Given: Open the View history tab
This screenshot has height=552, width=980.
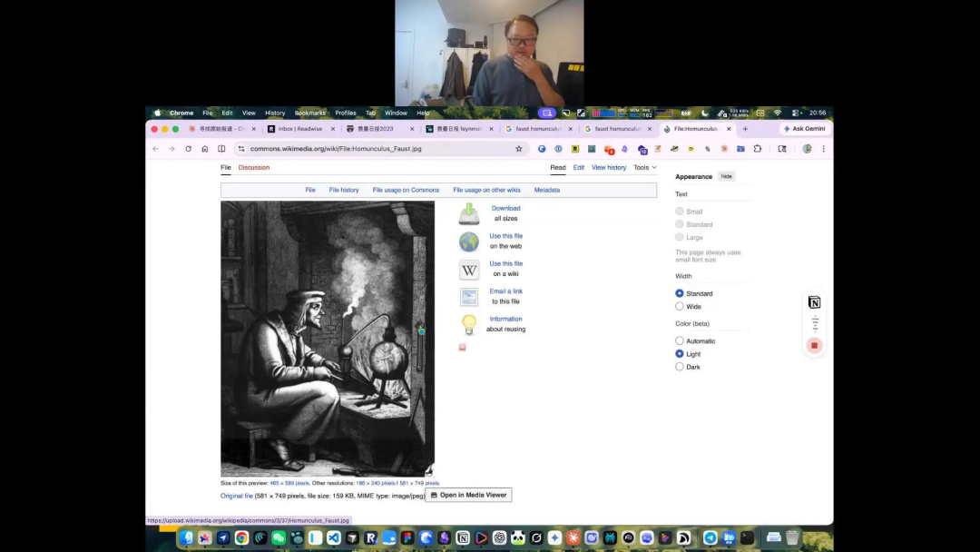Looking at the screenshot, I should pyautogui.click(x=609, y=168).
